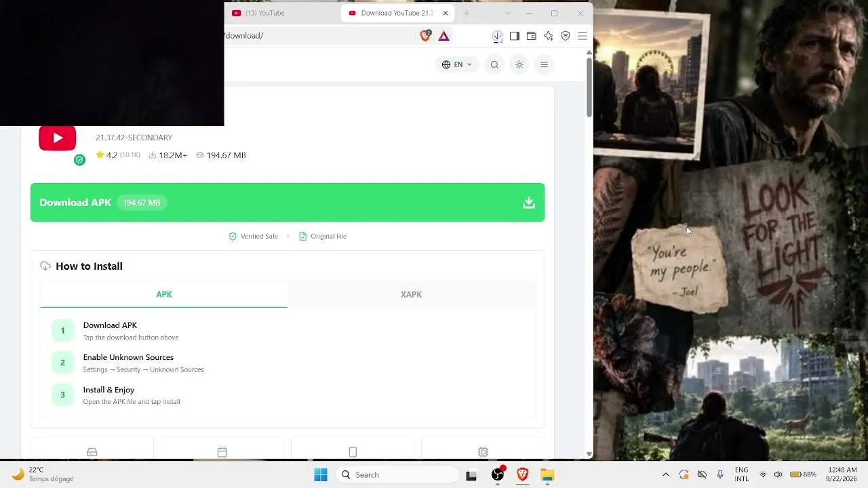Screen dimensions: 868x488
Task: Click the Brave VPN shield icon
Action: 566,36
